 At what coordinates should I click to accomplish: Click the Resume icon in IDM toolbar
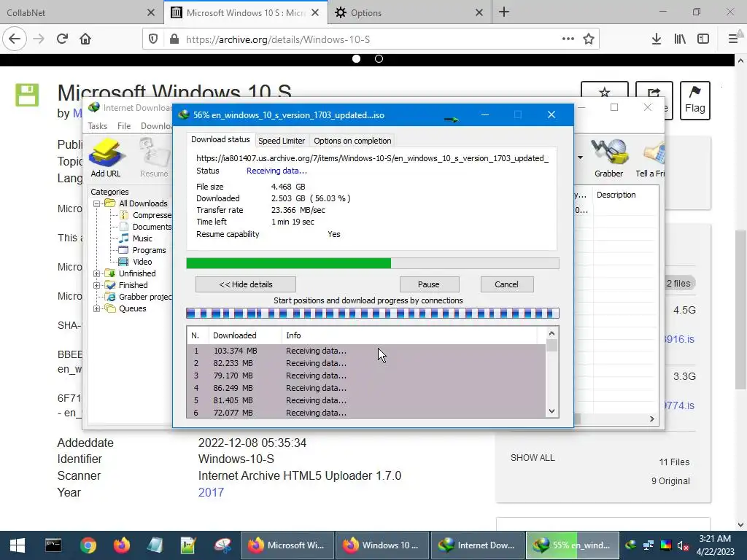click(154, 158)
